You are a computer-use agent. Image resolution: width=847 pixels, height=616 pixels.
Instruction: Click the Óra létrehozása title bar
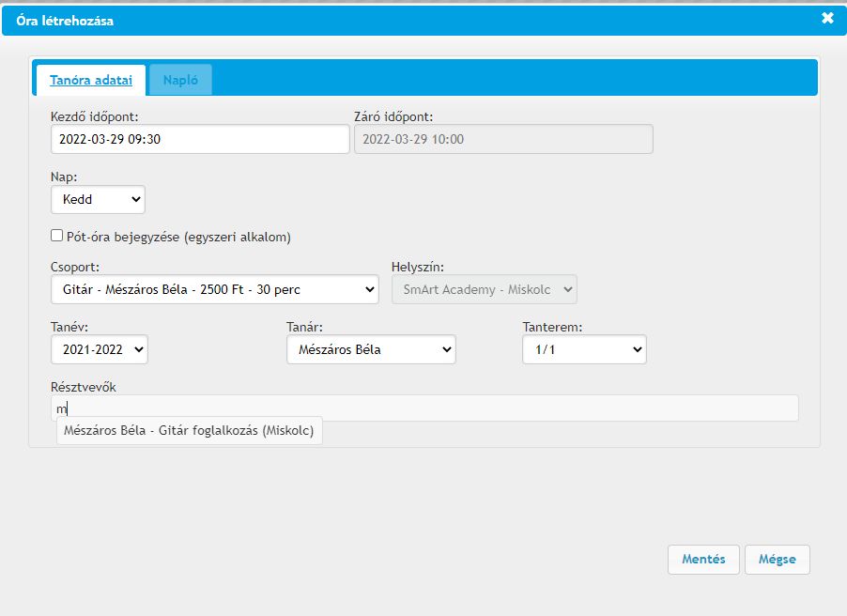pos(376,20)
